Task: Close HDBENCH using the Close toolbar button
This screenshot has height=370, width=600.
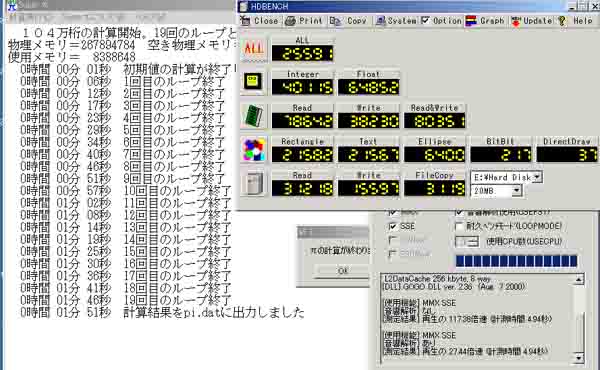Action: [259, 21]
